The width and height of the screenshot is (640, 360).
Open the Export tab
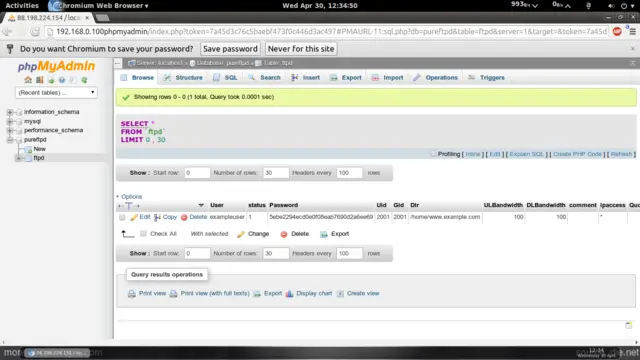tap(346, 78)
